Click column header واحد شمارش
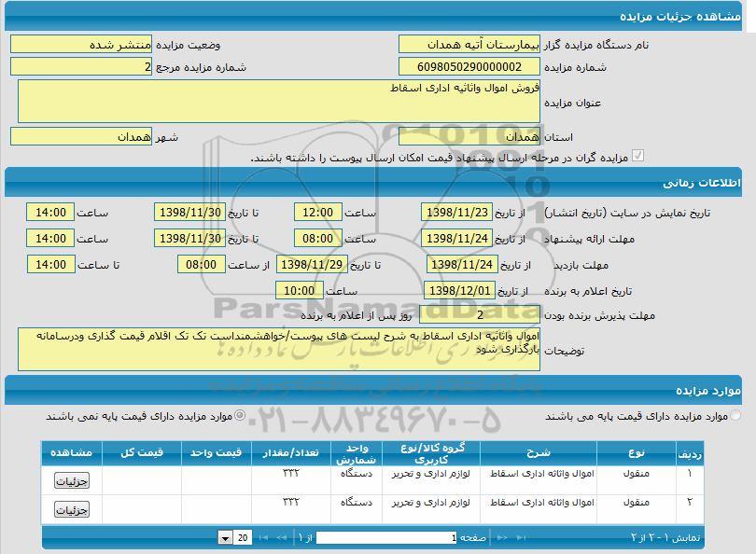 click(x=357, y=453)
